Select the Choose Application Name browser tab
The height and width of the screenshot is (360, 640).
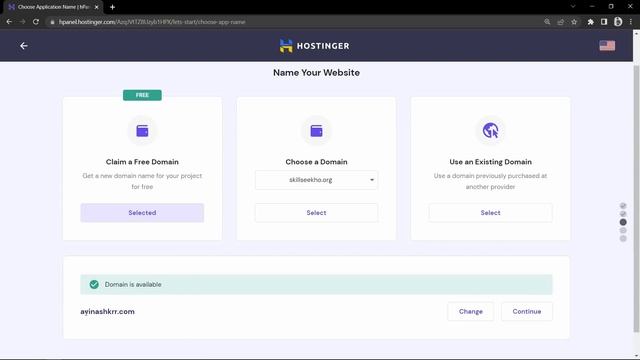(x=53, y=7)
